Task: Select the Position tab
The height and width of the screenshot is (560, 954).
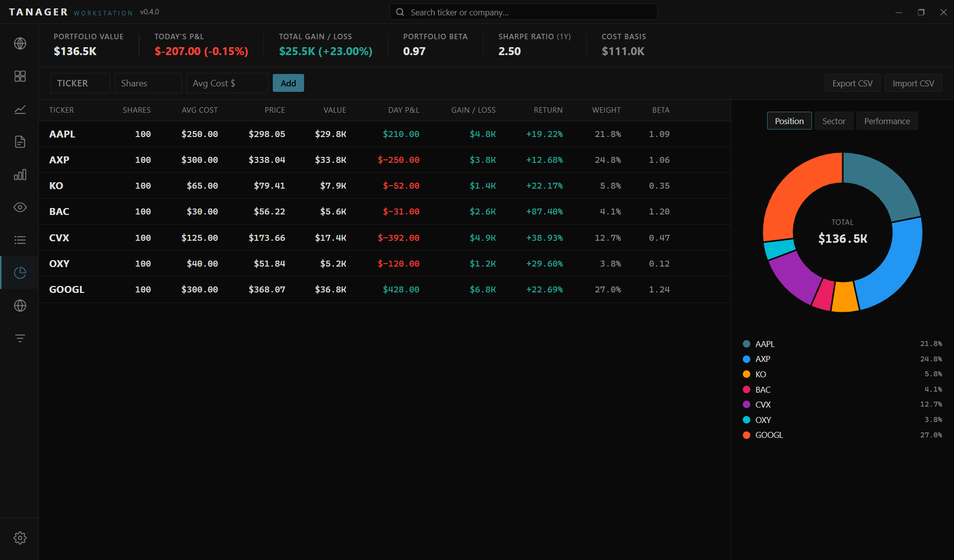Action: 789,121
